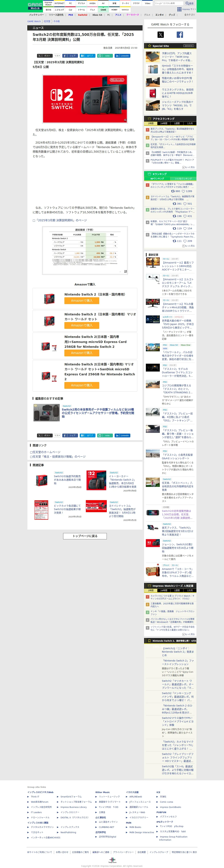Open the ビックカメラ related article thumbnail

click(x=41, y=510)
